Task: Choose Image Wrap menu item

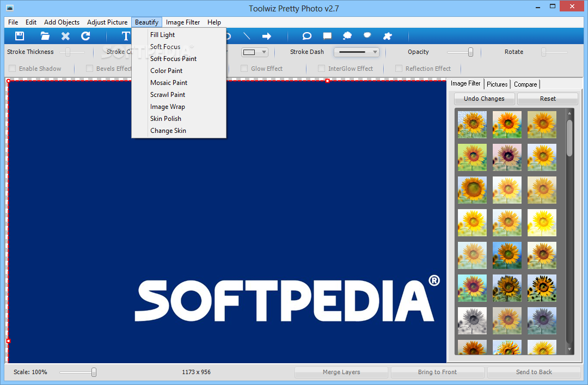Action: [179, 107]
